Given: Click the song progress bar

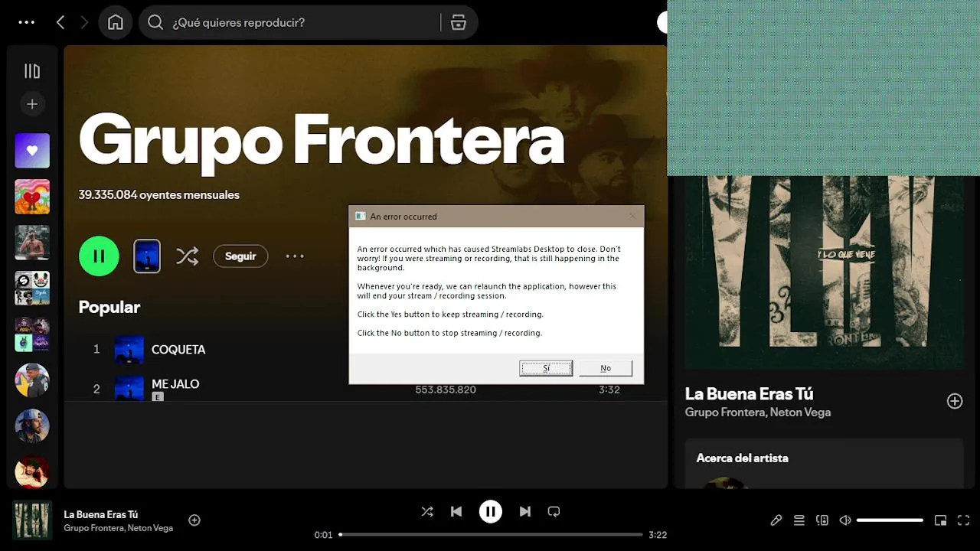Looking at the screenshot, I should [491, 534].
